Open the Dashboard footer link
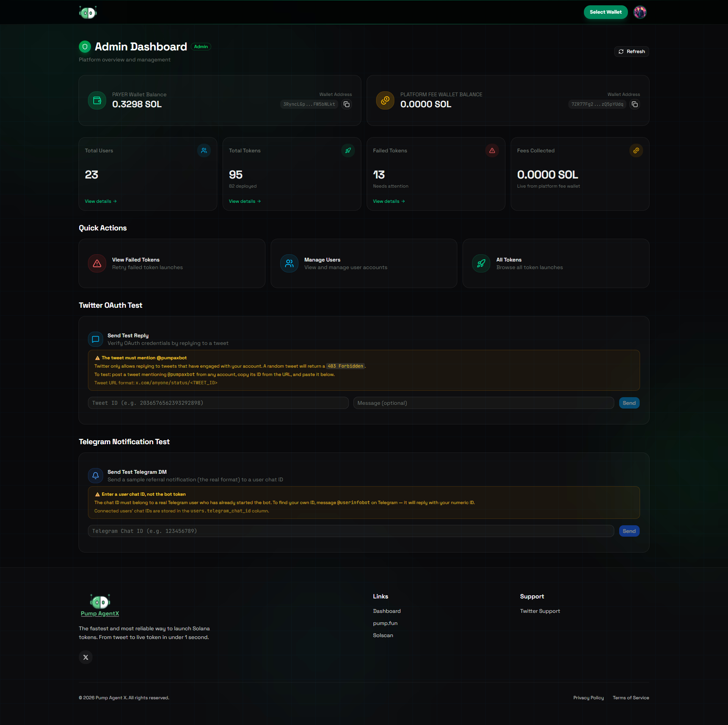 click(x=387, y=611)
